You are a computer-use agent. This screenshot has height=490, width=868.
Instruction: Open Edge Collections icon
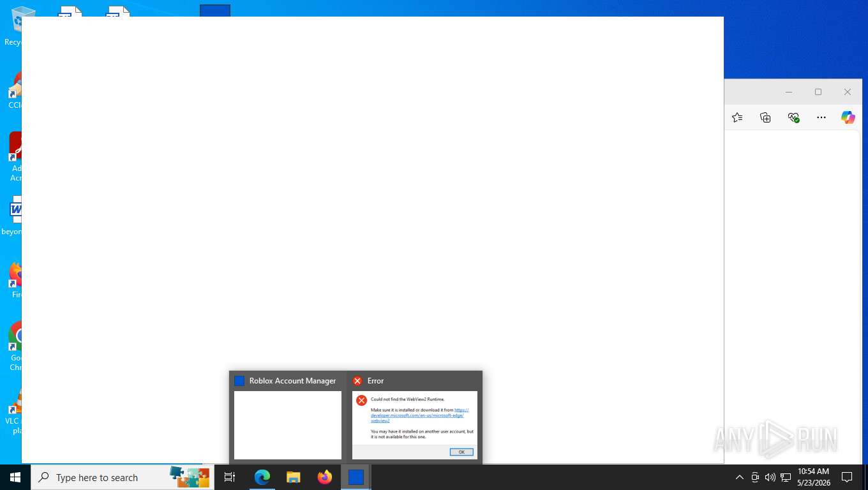pyautogui.click(x=765, y=117)
